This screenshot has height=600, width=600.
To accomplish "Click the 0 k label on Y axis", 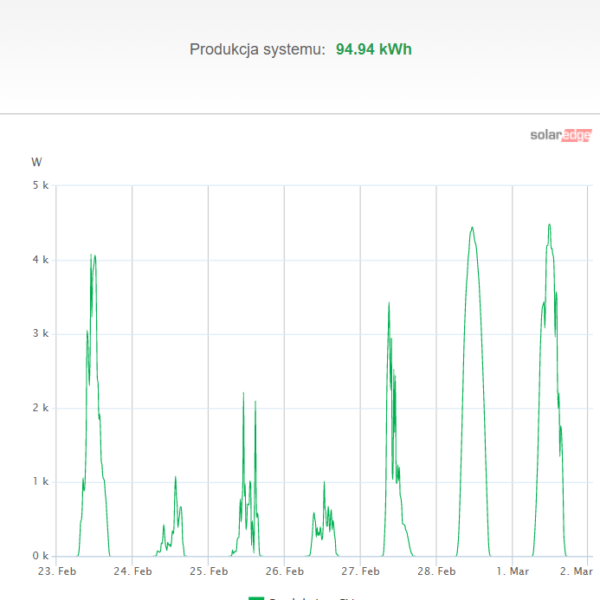I will click(40, 556).
